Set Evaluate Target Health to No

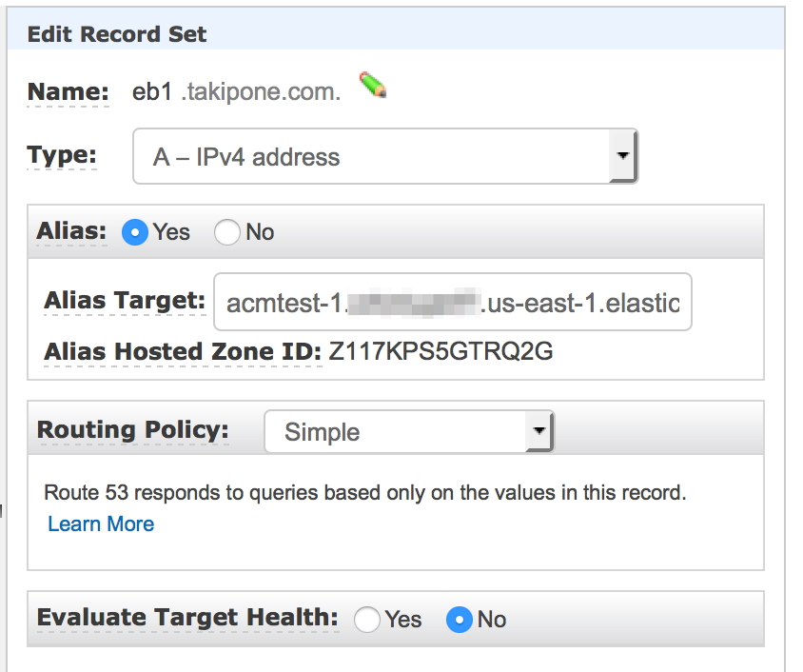coord(460,620)
